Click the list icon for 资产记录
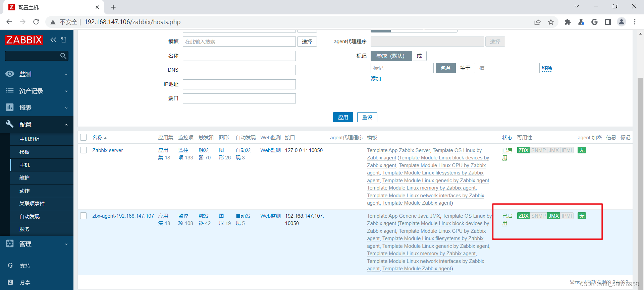Viewport: 644px width, 290px height. click(10, 90)
